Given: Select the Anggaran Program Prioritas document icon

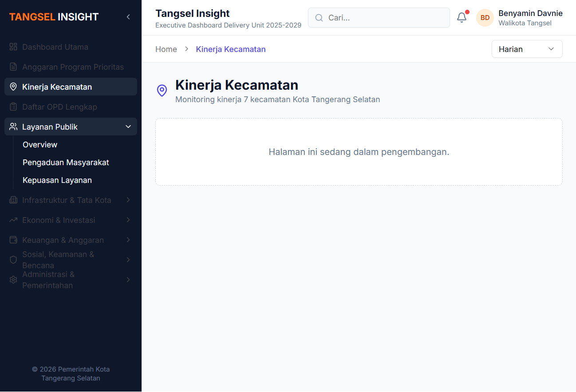Looking at the screenshot, I should point(12,67).
